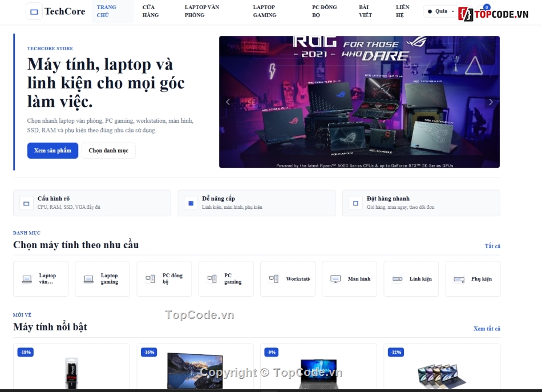Click the Dễ nâng cấp feature card

click(x=257, y=203)
